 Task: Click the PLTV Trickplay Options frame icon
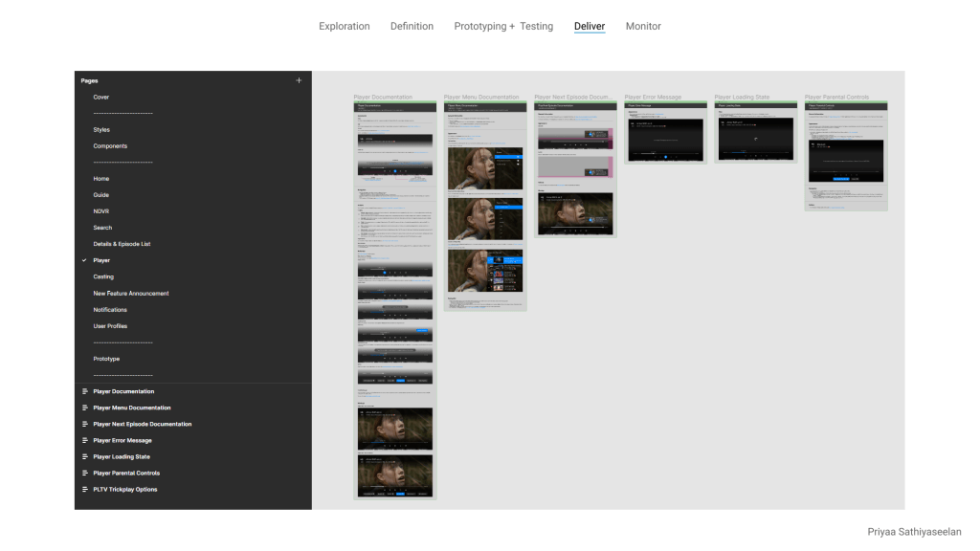click(x=84, y=490)
